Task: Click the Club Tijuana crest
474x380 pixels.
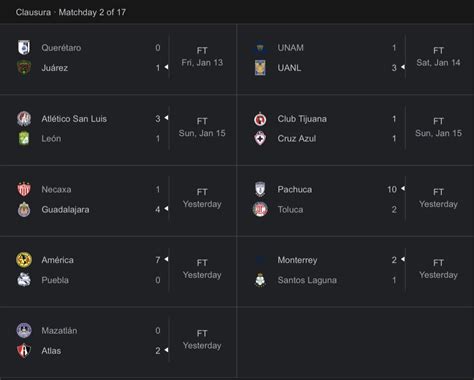Action: click(x=260, y=119)
